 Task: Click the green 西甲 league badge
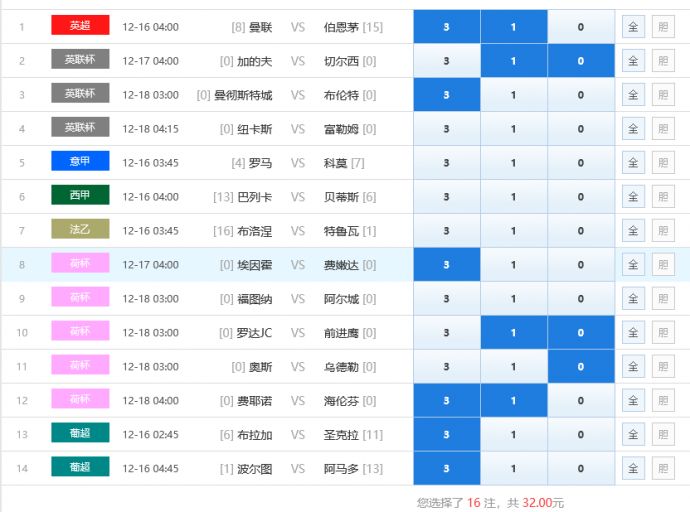pos(80,195)
